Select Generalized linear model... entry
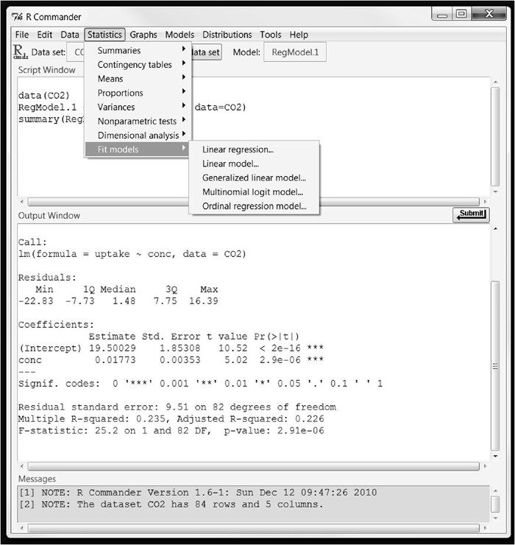 pos(254,178)
